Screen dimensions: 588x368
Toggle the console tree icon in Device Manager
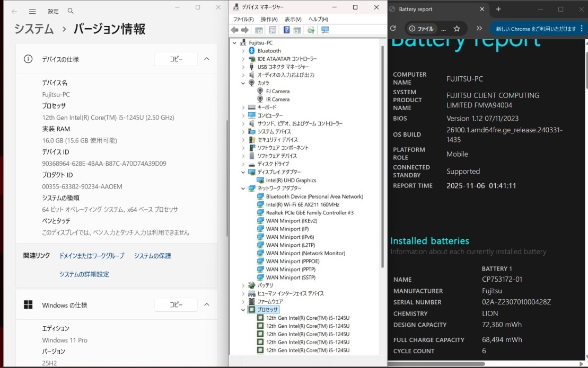pos(259,30)
